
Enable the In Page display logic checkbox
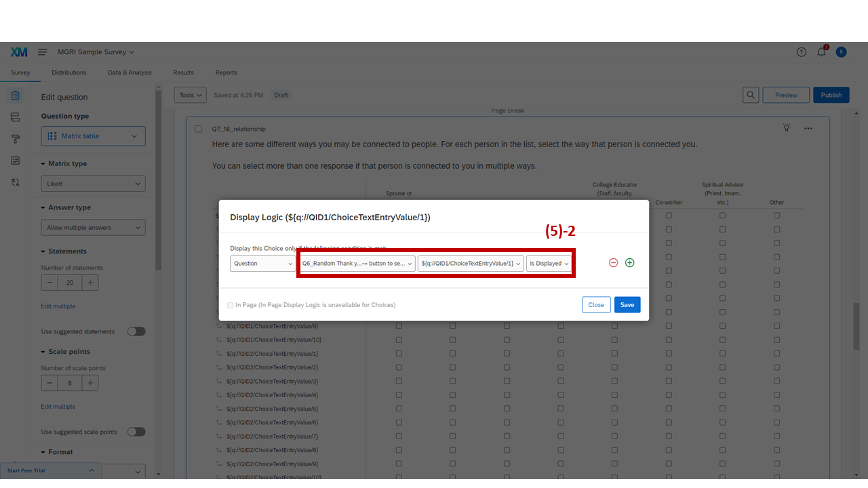coord(231,305)
